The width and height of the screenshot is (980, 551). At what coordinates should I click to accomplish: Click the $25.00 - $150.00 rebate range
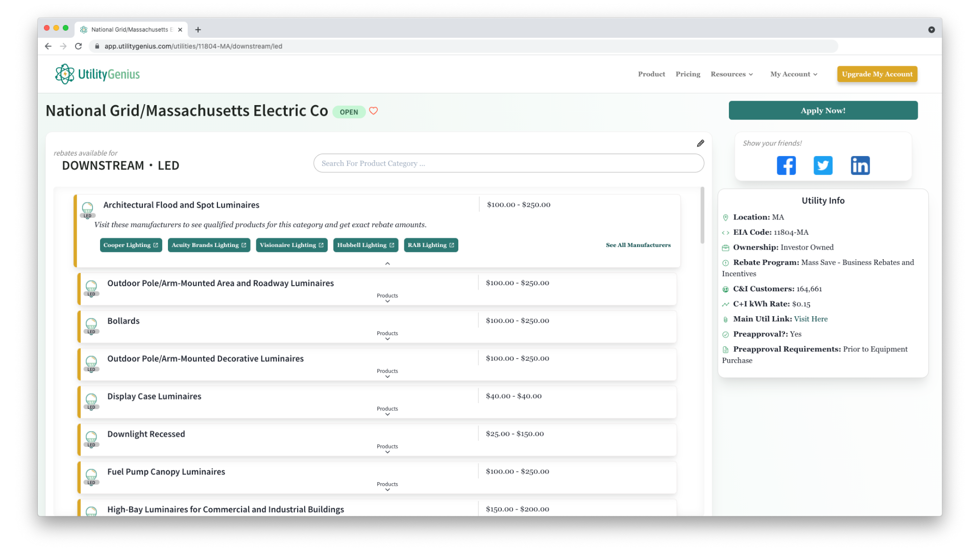point(514,434)
